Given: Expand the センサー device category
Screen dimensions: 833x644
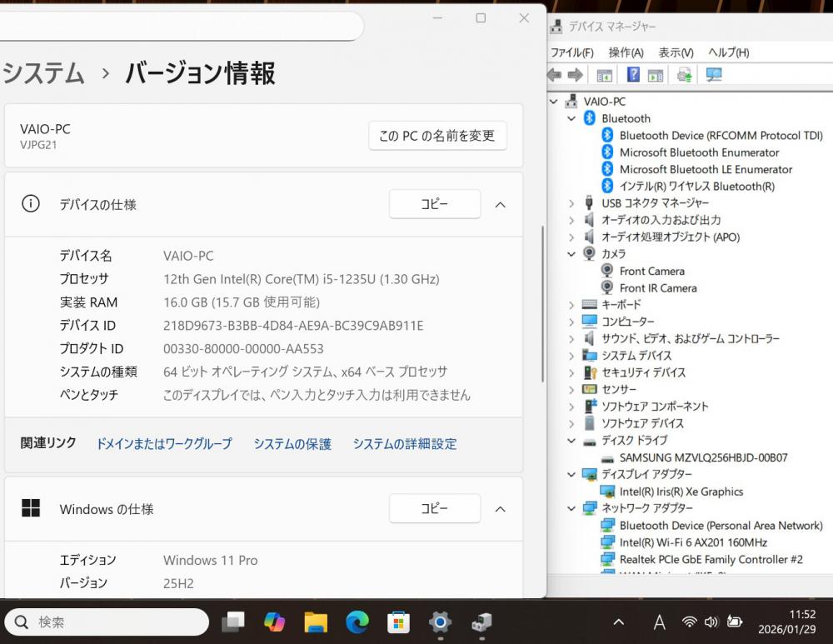Looking at the screenshot, I should tap(571, 390).
